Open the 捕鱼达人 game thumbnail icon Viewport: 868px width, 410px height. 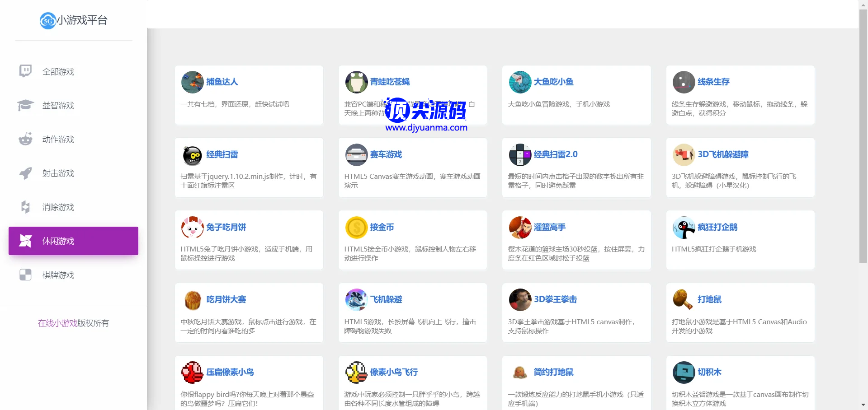tap(192, 82)
